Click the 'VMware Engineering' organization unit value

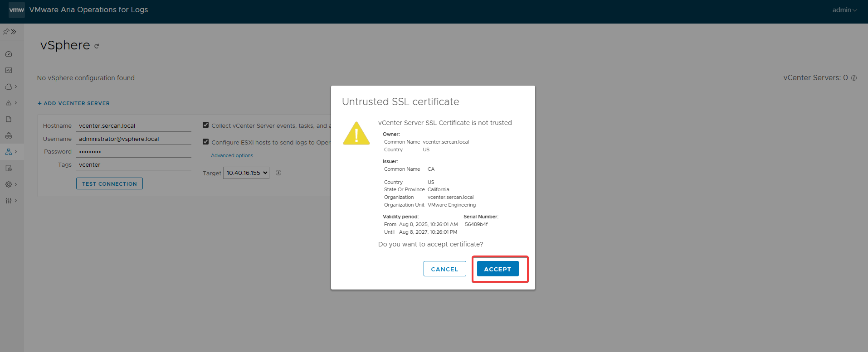pos(452,205)
